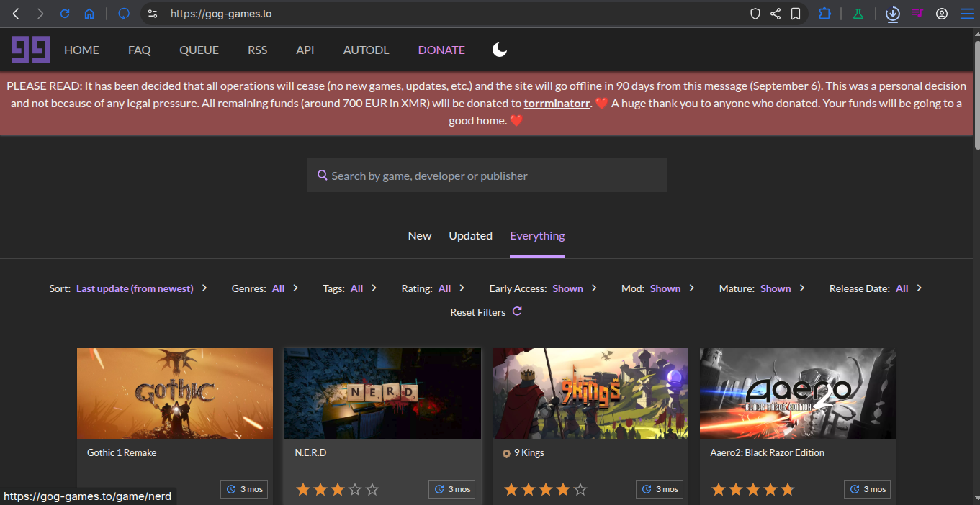Click the Aaero2 cover thumbnail
This screenshot has width=980, height=505.
coord(798,393)
